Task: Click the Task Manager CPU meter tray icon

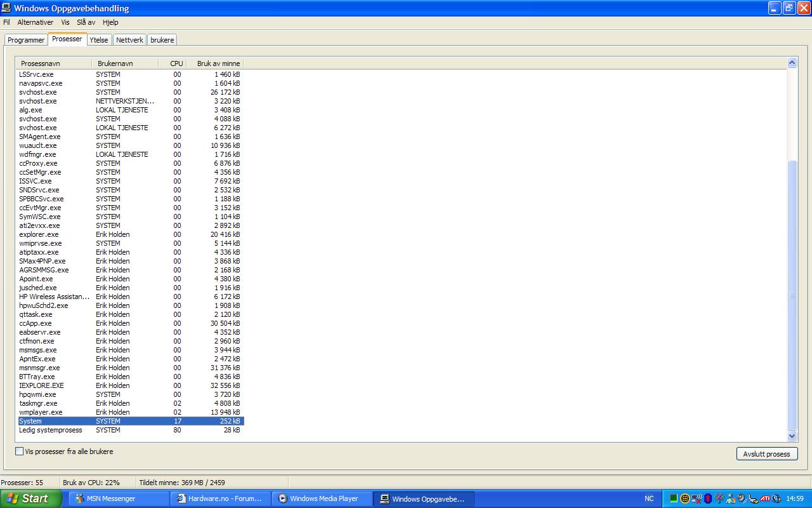Action: pos(674,498)
